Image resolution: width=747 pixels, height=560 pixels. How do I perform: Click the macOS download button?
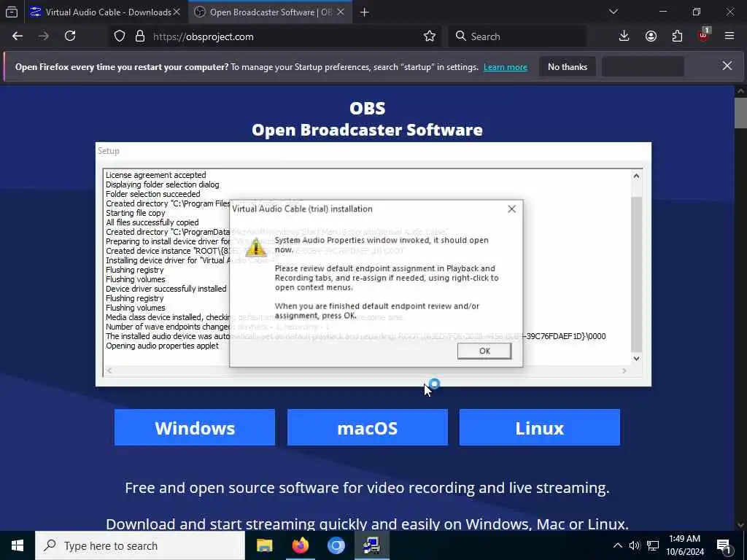[x=368, y=427]
